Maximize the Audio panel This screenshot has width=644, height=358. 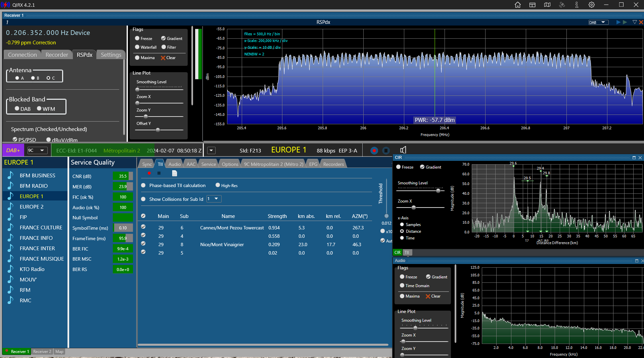tap(637, 261)
